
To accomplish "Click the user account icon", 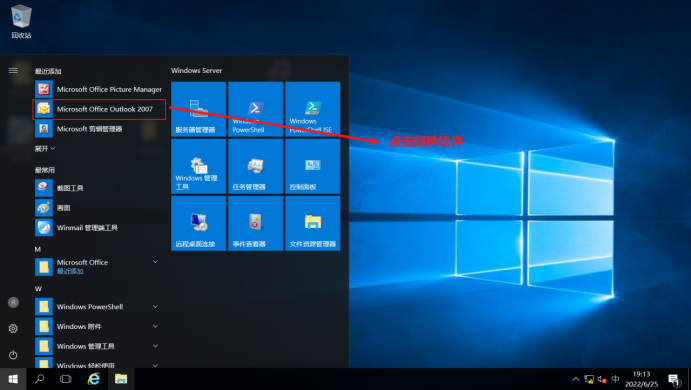I will (x=13, y=302).
